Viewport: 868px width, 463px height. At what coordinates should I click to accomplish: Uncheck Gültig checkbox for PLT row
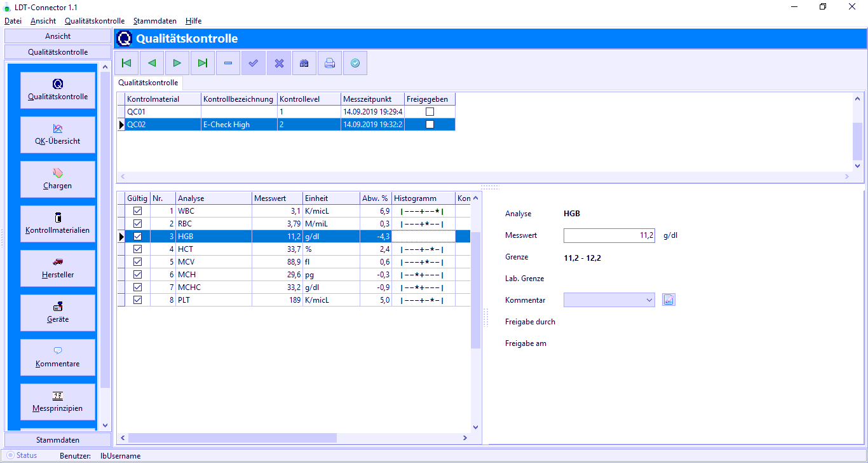pos(137,300)
